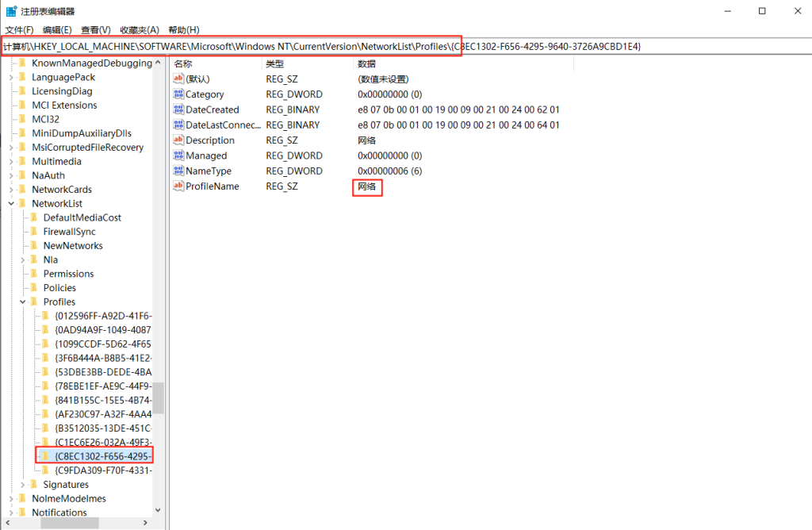This screenshot has width=812, height=530.
Task: Select the DateCreated binary value icon
Action: 178,109
